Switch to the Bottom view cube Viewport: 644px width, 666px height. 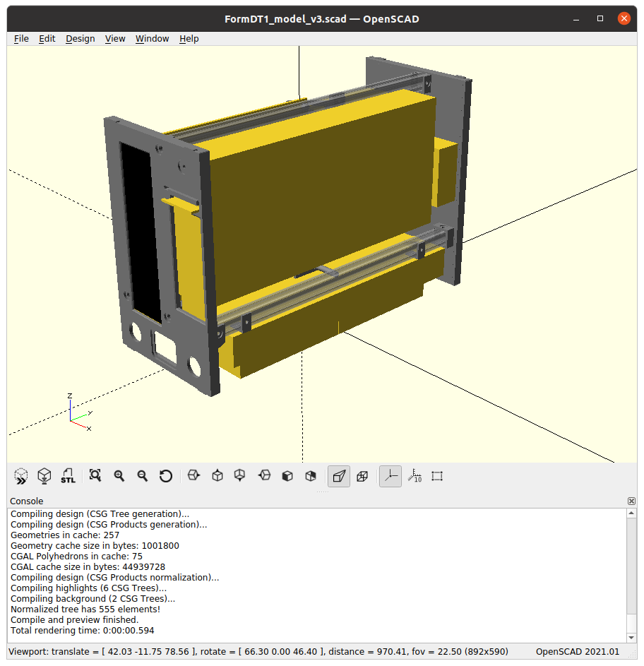coord(240,475)
